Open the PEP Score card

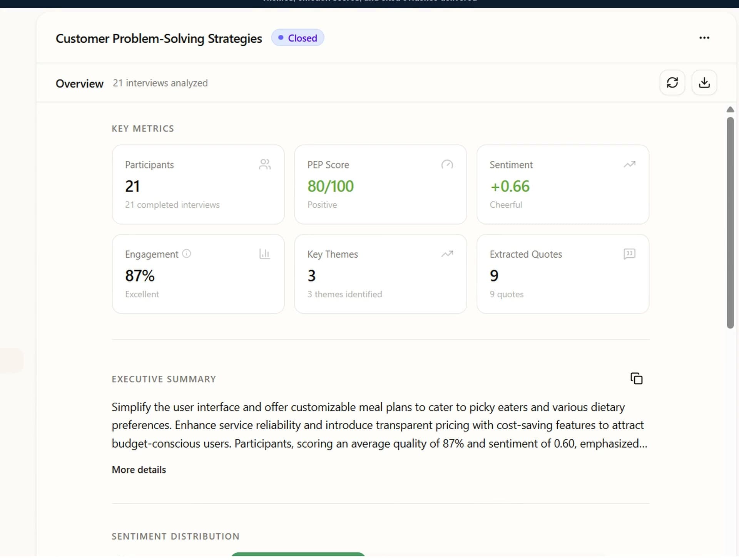(x=380, y=184)
